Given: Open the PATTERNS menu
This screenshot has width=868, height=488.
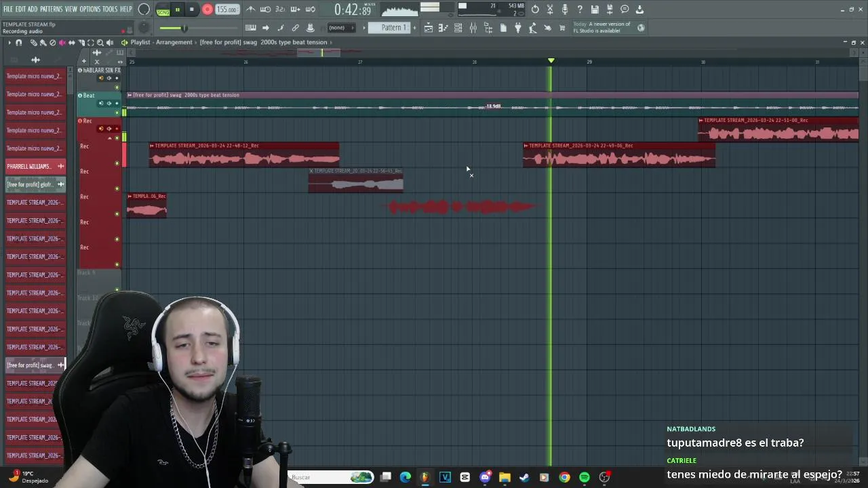Looking at the screenshot, I should [x=51, y=9].
